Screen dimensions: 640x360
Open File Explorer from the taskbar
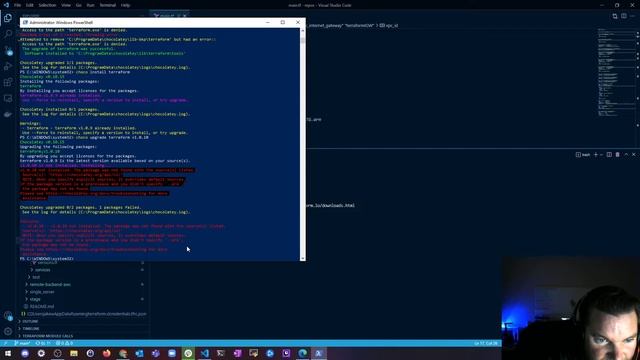point(74,353)
